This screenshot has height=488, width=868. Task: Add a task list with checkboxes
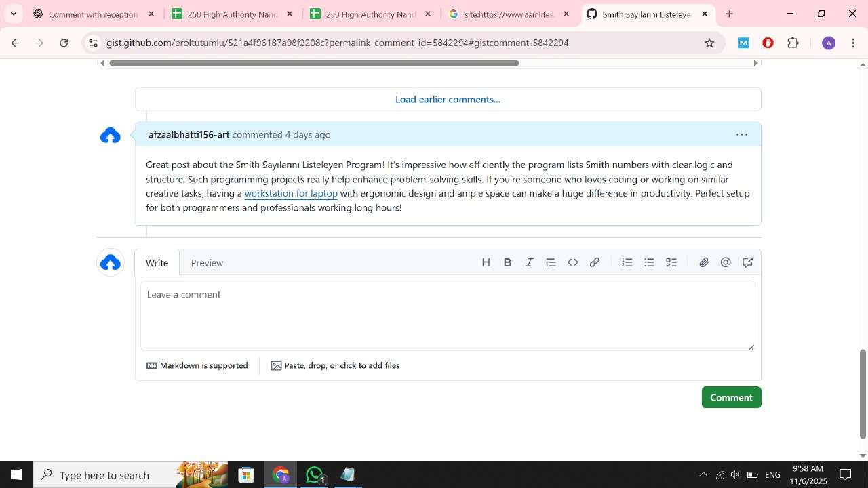coord(671,262)
